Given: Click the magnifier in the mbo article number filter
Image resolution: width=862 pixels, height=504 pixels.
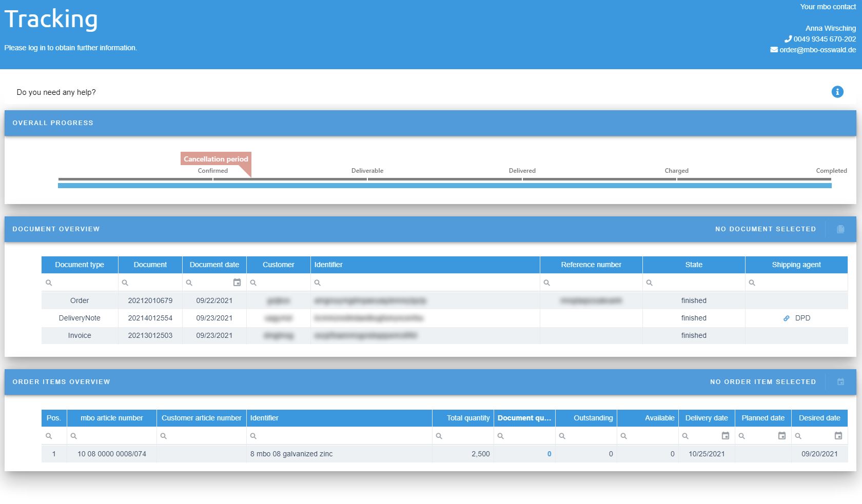Looking at the screenshot, I should tap(73, 435).
